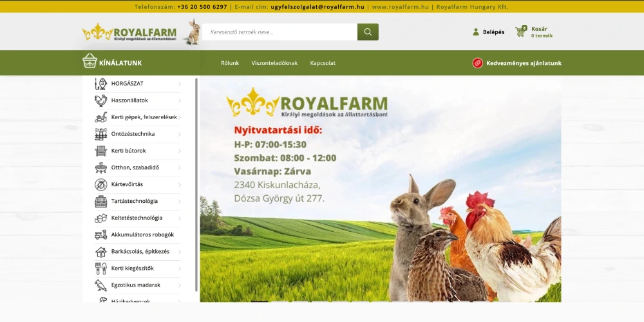This screenshot has width=644, height=322.
Task: Select the Haszonállatok rooster icon
Action: coord(100,100)
